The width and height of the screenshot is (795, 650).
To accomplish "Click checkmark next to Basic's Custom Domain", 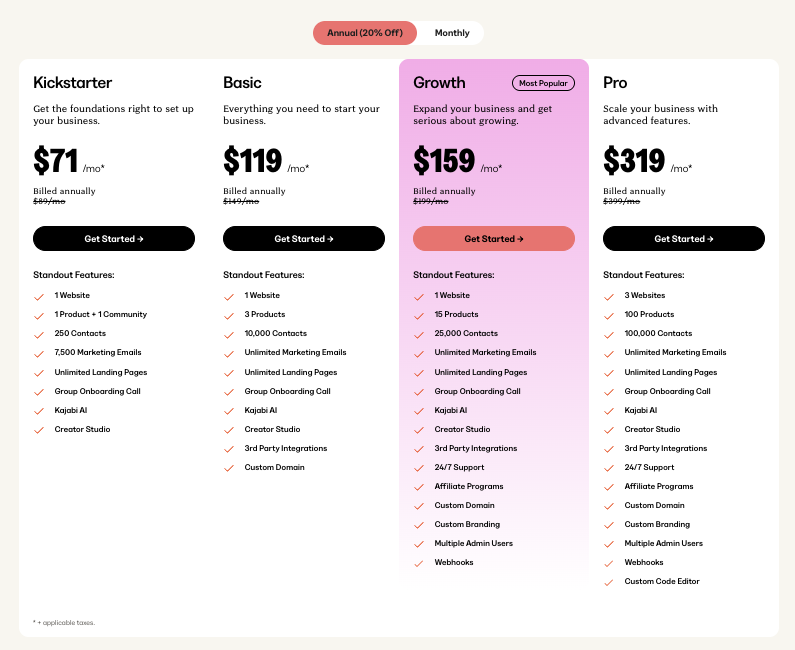I will (x=229, y=468).
